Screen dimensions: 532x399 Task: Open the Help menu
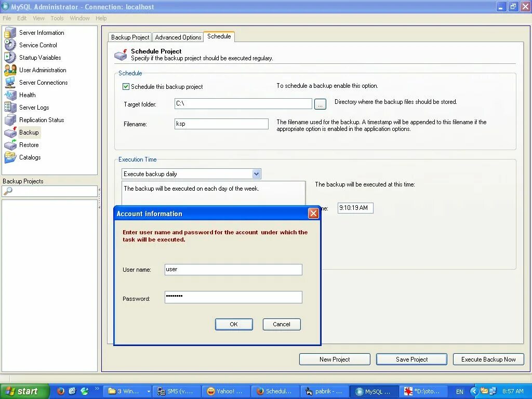101,18
